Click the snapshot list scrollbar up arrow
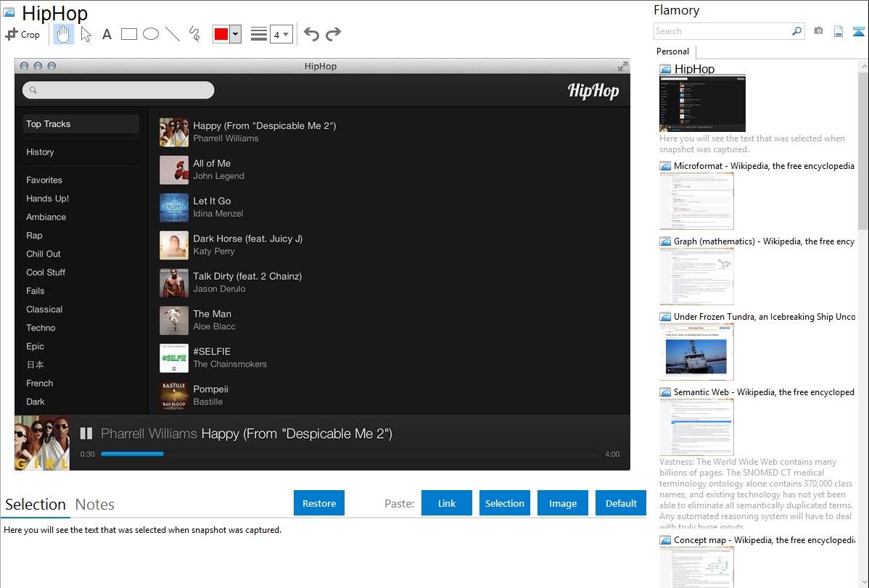 click(863, 66)
